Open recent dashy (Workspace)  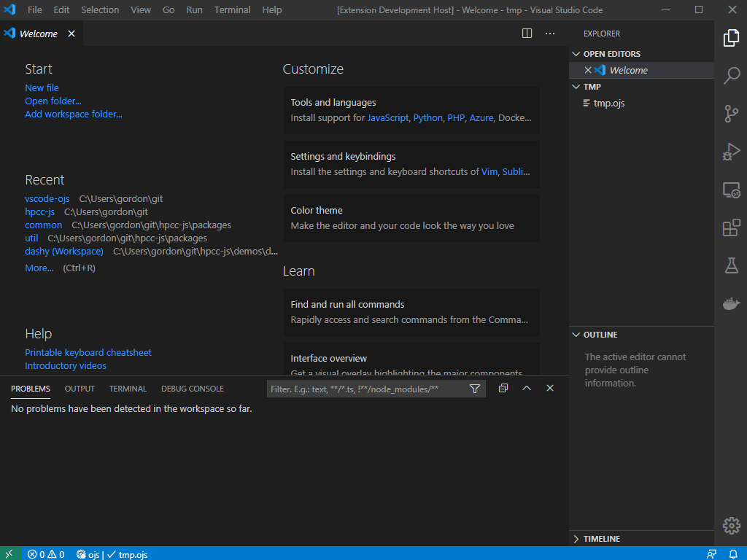(x=64, y=252)
